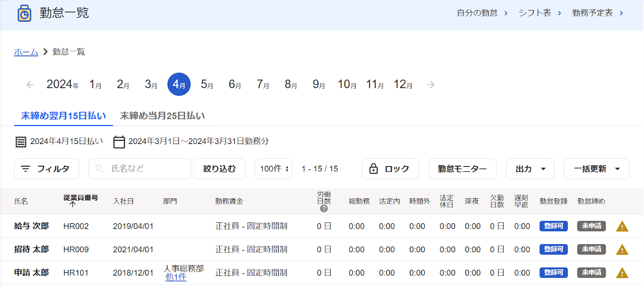
Task: Click the sort arrow under 従業員番号
Action: (72, 204)
